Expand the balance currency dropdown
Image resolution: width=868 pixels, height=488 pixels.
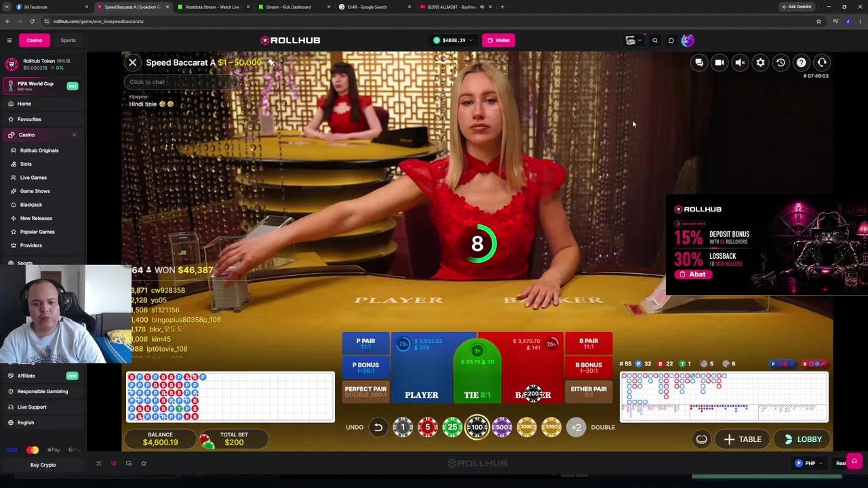(x=453, y=40)
